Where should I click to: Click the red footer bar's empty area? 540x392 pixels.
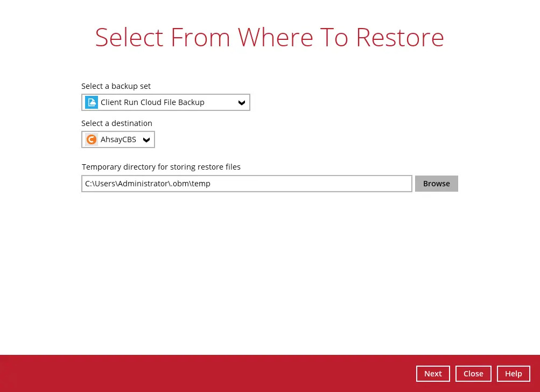[205, 373]
